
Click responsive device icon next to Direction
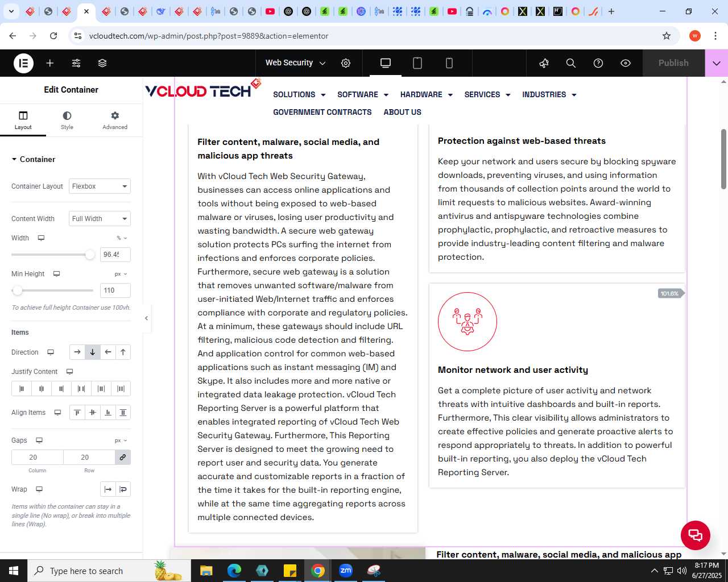pyautogui.click(x=51, y=352)
